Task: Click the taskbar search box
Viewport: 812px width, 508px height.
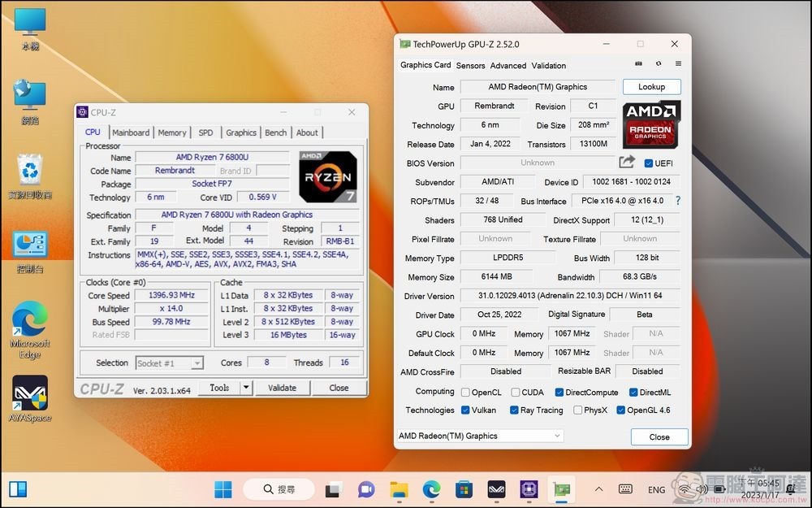Action: 279,488
